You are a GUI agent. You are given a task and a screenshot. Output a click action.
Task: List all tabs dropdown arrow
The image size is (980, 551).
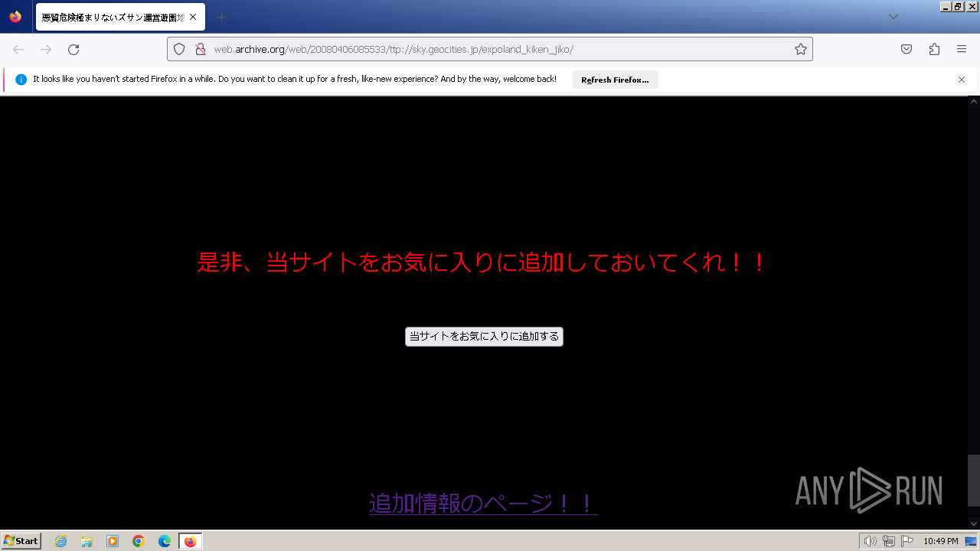pos(893,17)
